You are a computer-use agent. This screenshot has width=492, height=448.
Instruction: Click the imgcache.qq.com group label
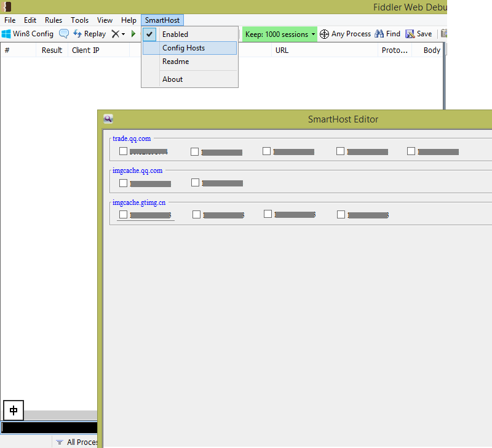coord(137,170)
